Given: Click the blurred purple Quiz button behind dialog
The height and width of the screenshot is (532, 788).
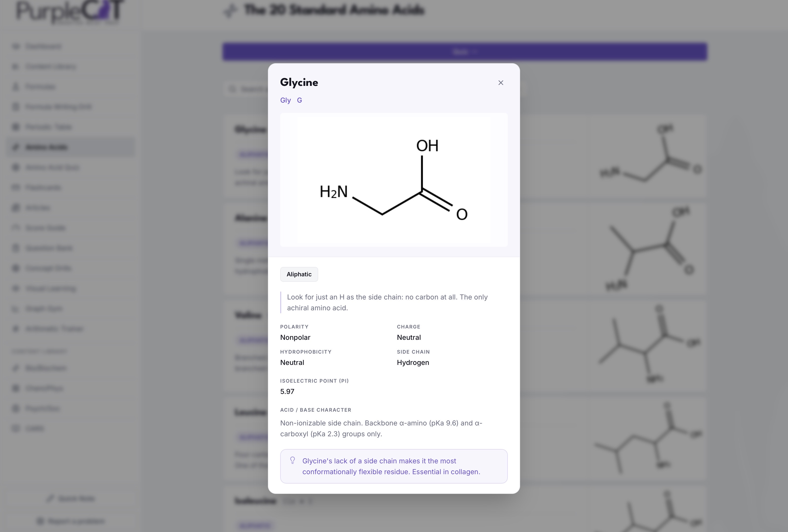Looking at the screenshot, I should (x=464, y=52).
